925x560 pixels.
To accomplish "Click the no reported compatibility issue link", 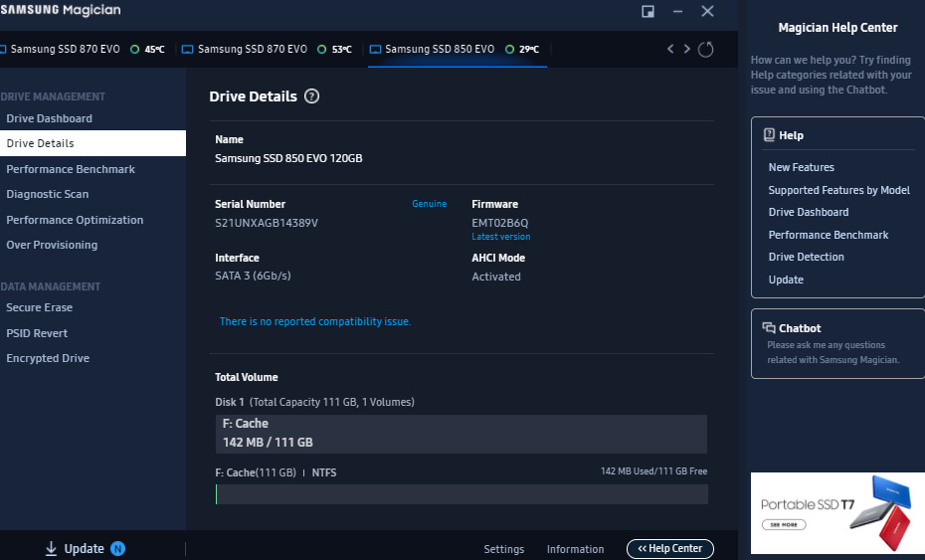I will 315,321.
